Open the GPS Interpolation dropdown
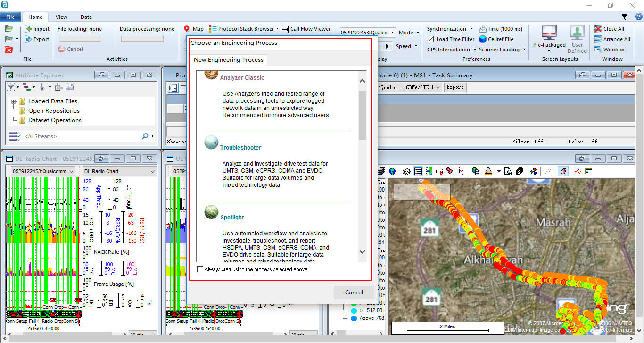The image size is (644, 343). pos(451,50)
